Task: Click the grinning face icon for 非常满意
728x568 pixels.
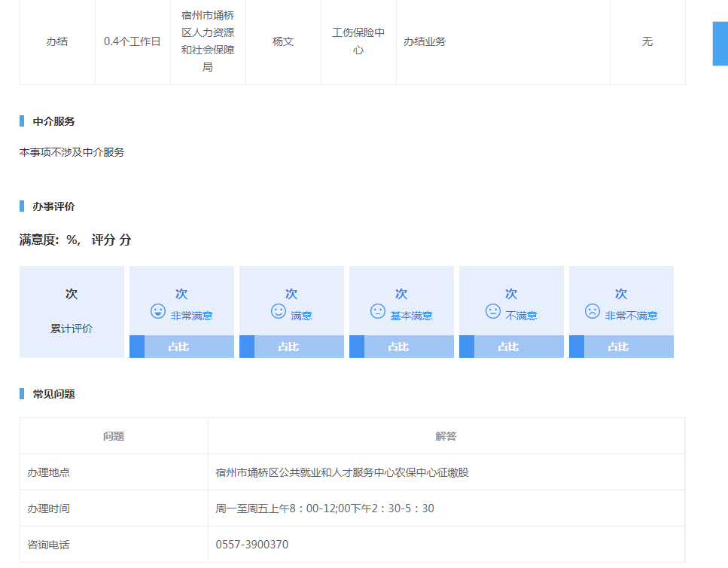Action: [157, 311]
